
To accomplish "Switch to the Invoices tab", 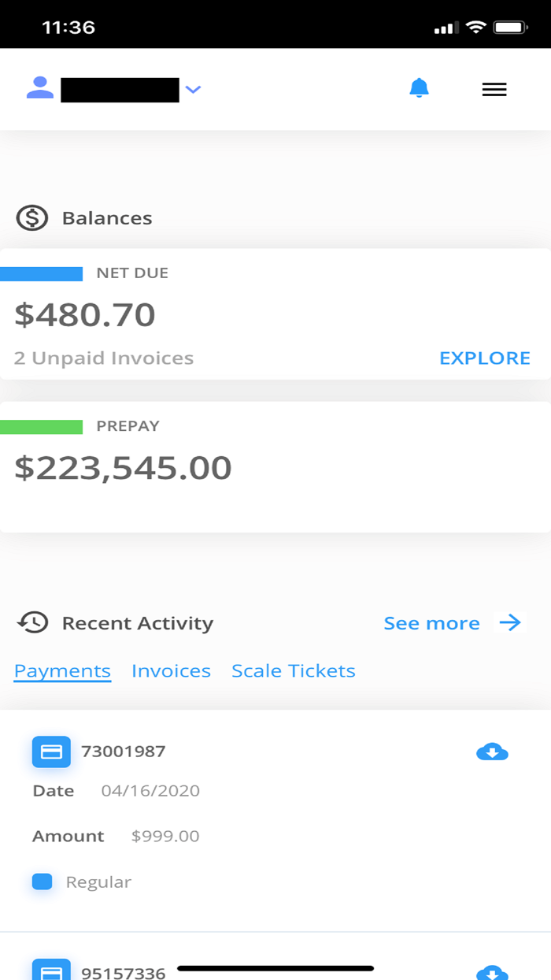I will tap(171, 671).
